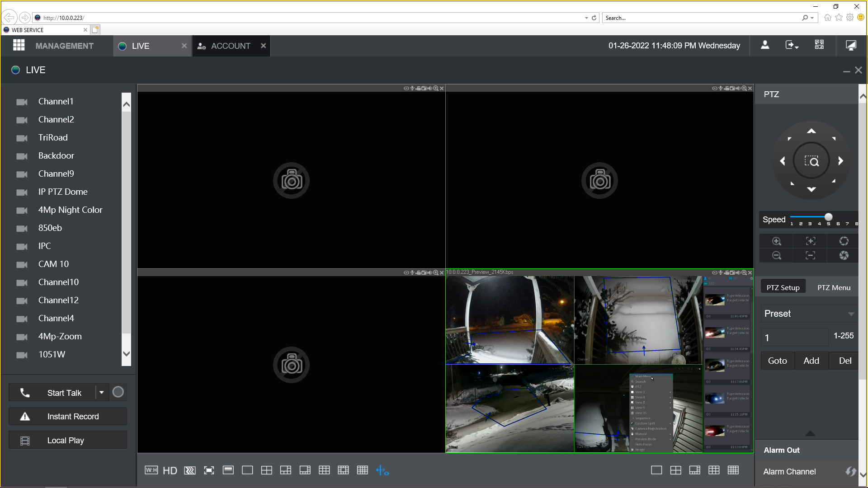
Task: Click PTZ zoom out magnifier icon
Action: pyautogui.click(x=777, y=256)
